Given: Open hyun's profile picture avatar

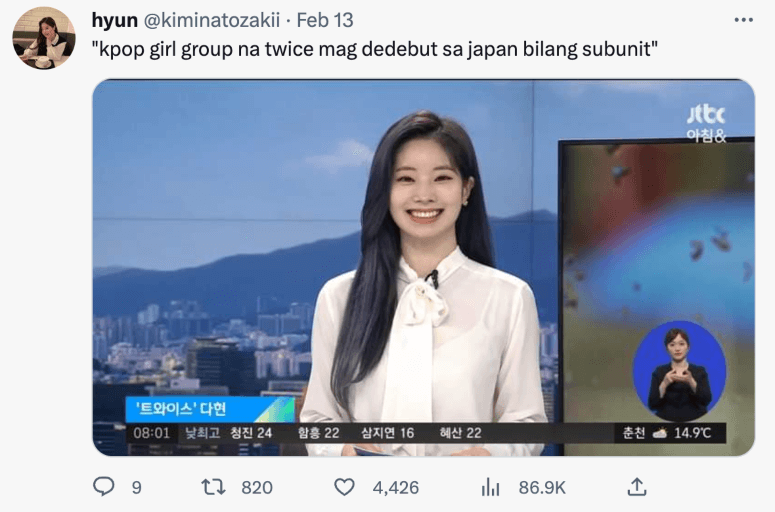Looking at the screenshot, I should point(44,38).
